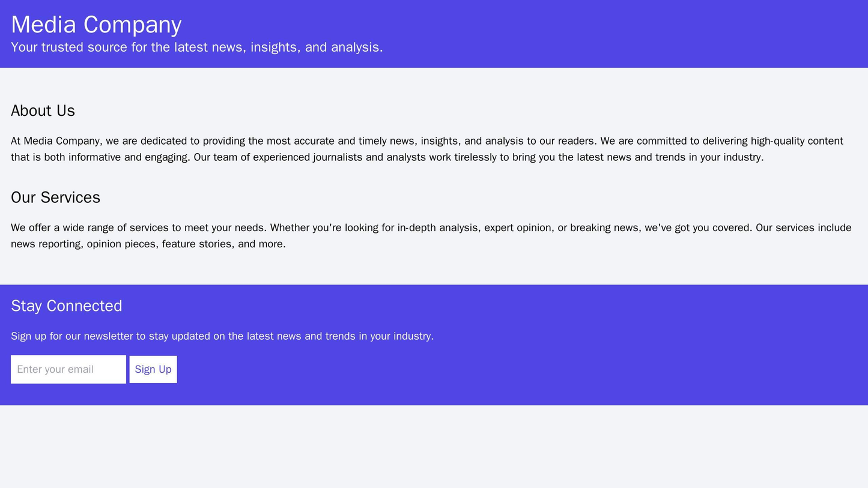Click the Sign Up button
Screen dimensions: 868x488
(x=153, y=369)
